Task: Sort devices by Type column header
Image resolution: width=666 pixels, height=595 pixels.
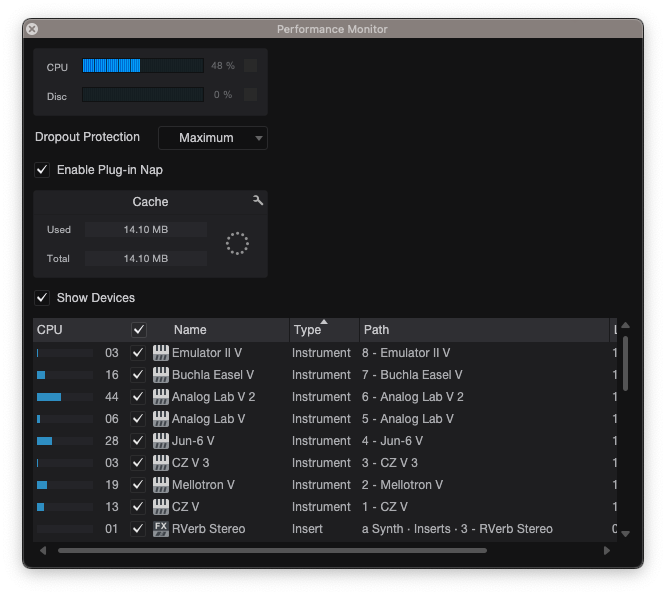Action: point(325,330)
